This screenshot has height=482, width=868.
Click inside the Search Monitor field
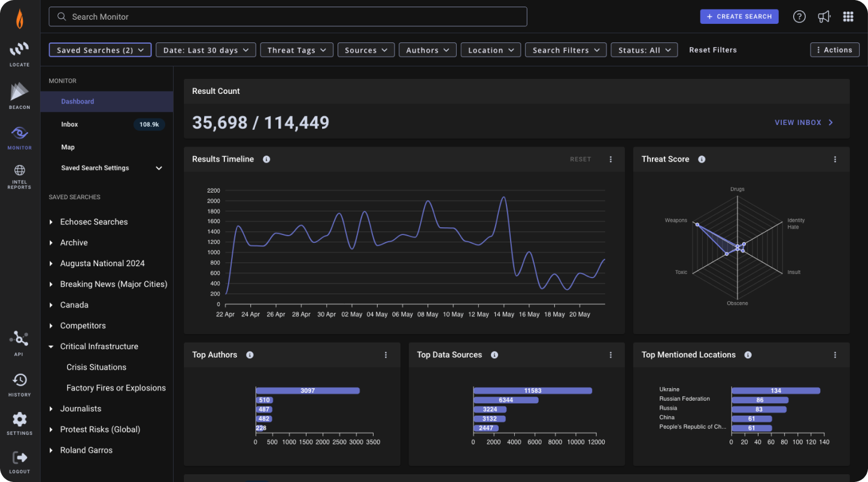[x=287, y=17]
